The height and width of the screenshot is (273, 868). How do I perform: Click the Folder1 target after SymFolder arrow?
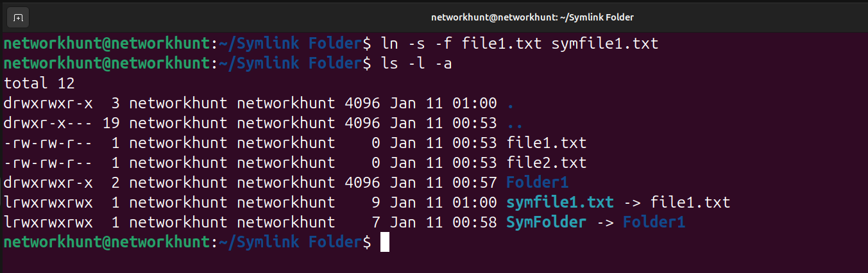tap(654, 223)
